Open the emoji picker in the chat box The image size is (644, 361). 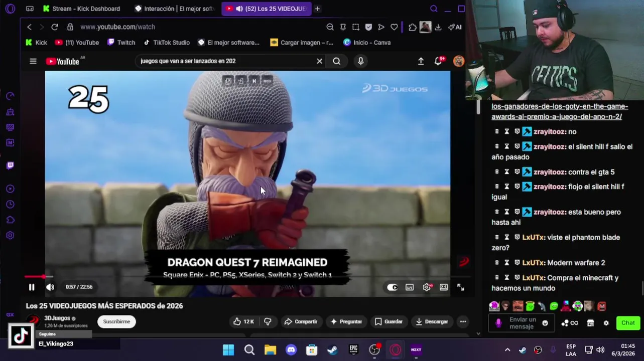545,323
